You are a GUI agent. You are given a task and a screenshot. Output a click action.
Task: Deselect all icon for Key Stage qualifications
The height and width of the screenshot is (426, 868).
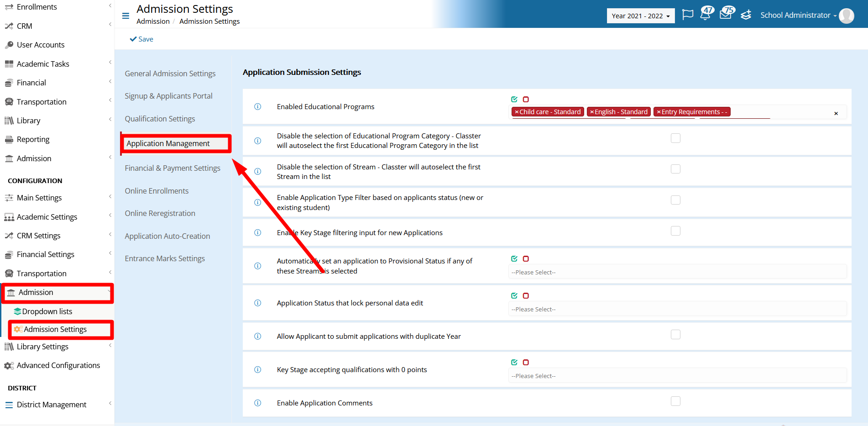tap(526, 362)
